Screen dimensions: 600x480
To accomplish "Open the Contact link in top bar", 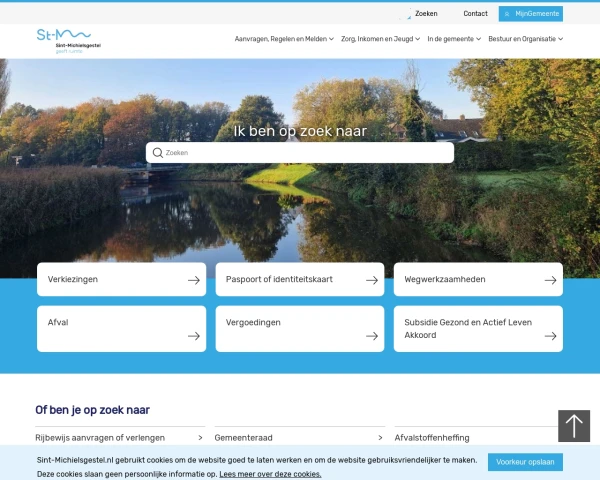I will click(x=475, y=13).
